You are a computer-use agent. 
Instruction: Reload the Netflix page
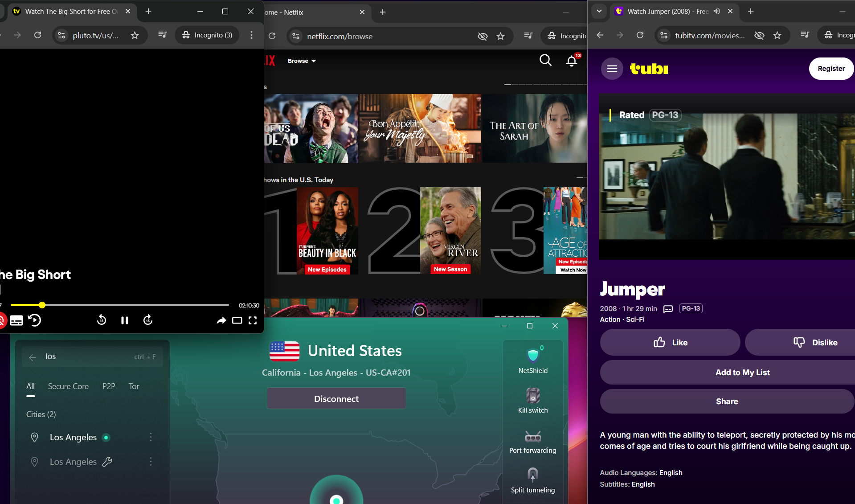tap(272, 36)
